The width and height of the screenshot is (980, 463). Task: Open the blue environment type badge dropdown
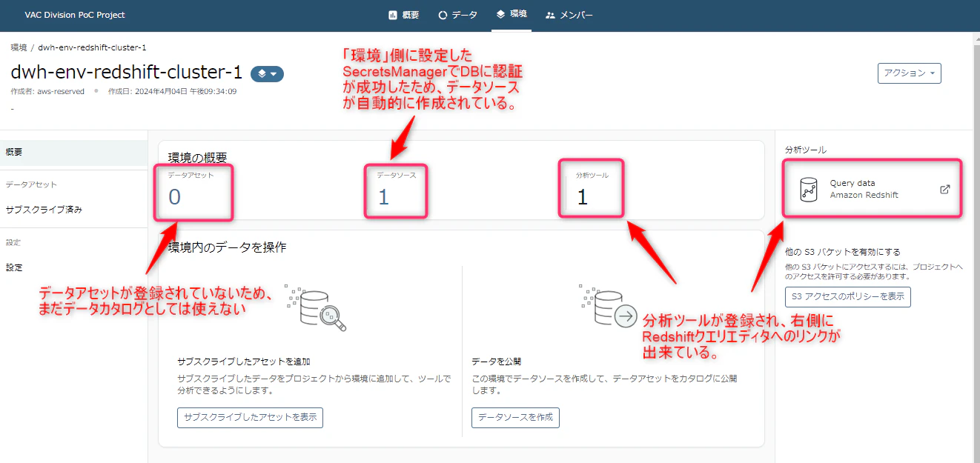tap(267, 73)
